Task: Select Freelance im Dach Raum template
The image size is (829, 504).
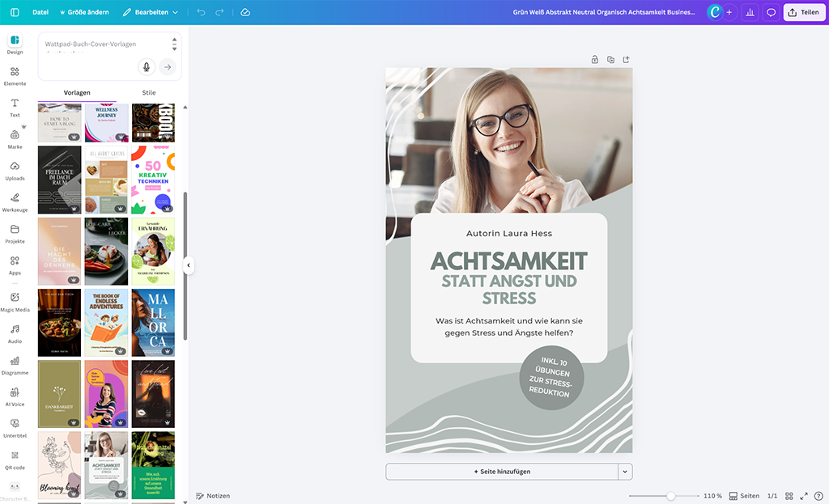Action: [60, 180]
